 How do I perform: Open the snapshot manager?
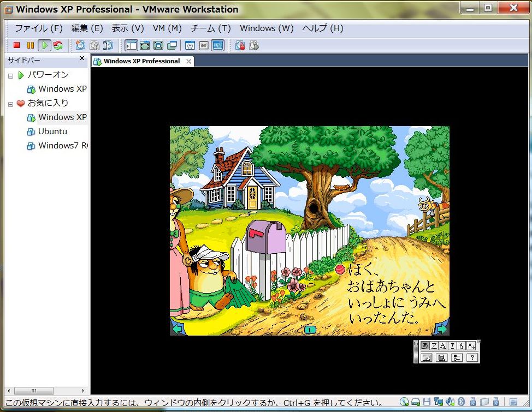click(108, 45)
